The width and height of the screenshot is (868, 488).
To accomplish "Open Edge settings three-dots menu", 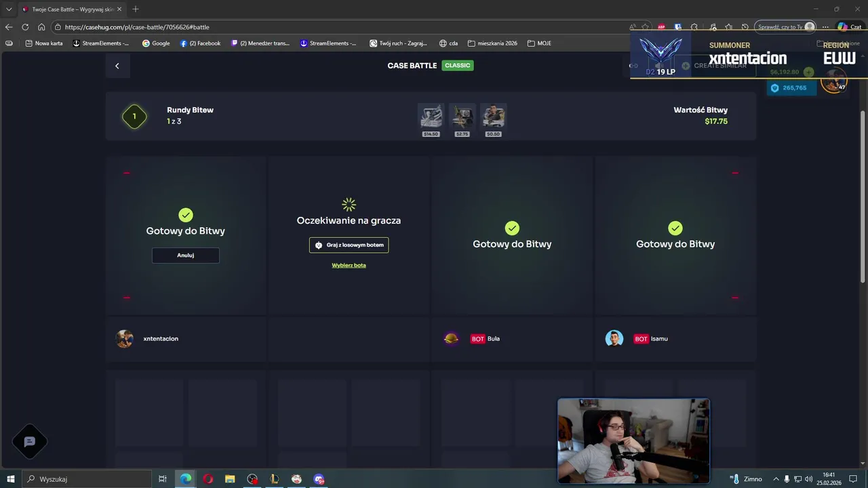I will tap(825, 27).
